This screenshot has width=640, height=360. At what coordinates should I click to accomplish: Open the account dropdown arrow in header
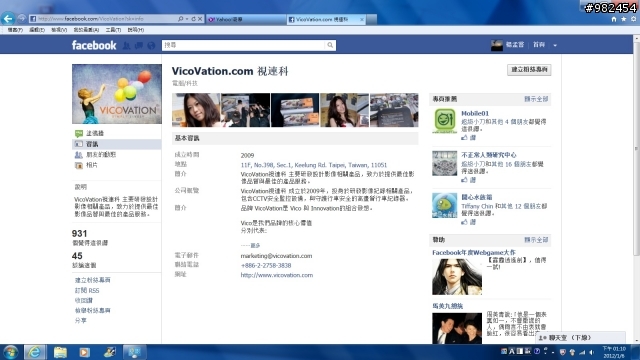[x=555, y=45]
